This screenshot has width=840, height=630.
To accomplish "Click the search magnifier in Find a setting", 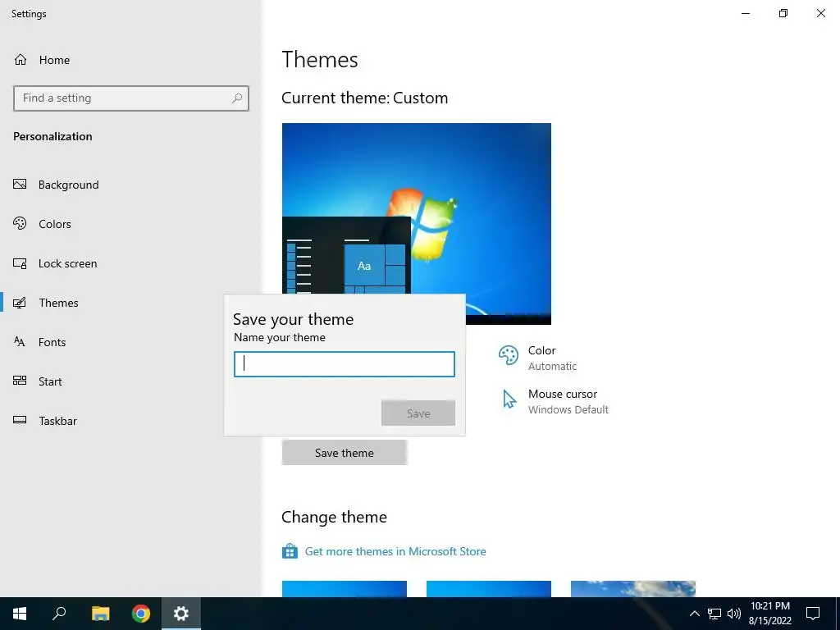I will 237,98.
